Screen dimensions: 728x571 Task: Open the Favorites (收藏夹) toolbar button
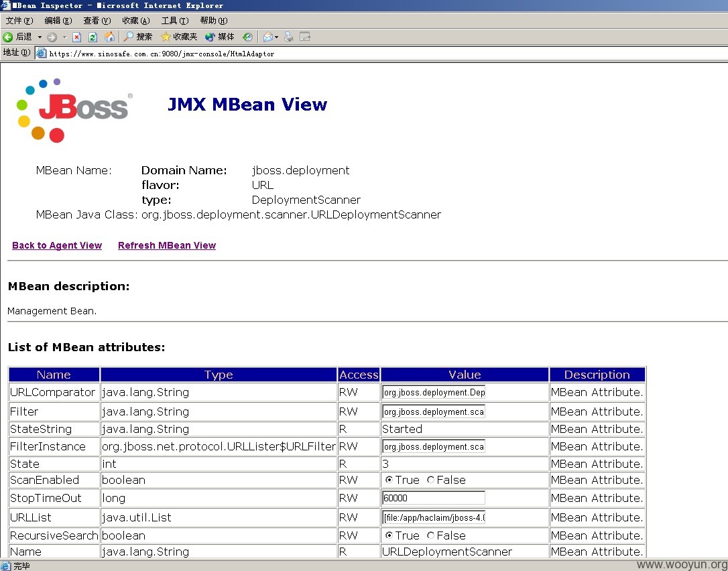coord(179,37)
